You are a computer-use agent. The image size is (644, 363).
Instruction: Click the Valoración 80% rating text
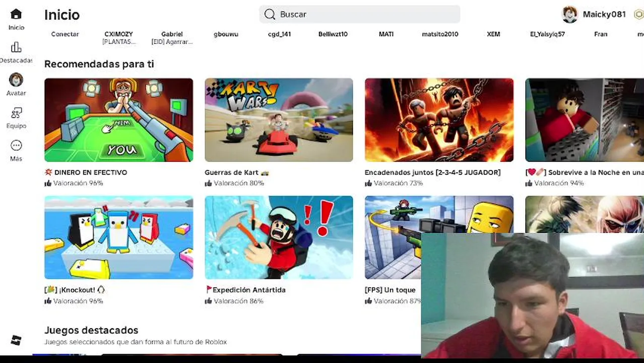click(234, 184)
